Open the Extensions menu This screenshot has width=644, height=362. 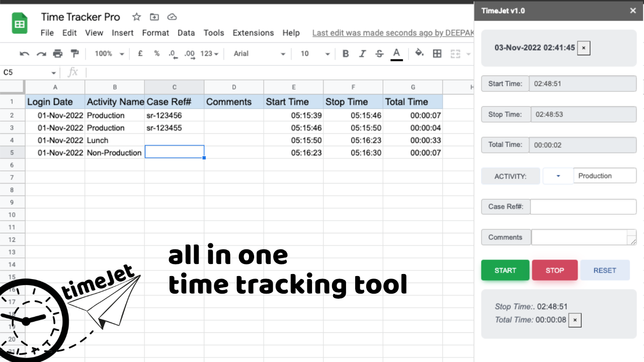[x=253, y=33]
